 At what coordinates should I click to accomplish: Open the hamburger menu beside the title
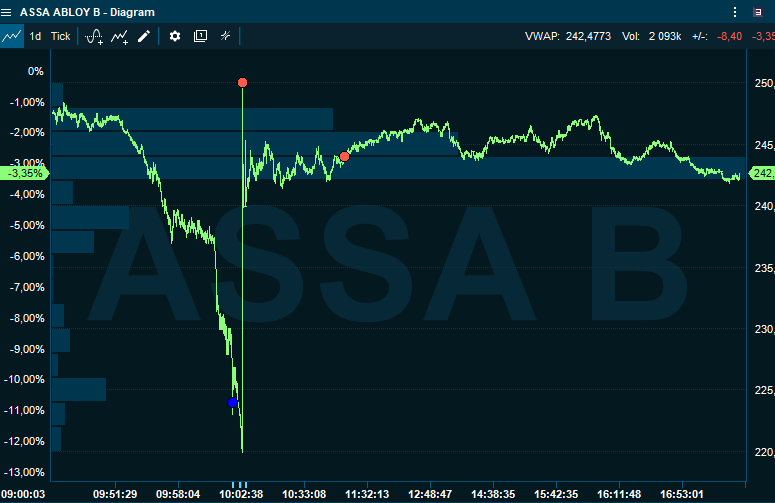point(6,12)
